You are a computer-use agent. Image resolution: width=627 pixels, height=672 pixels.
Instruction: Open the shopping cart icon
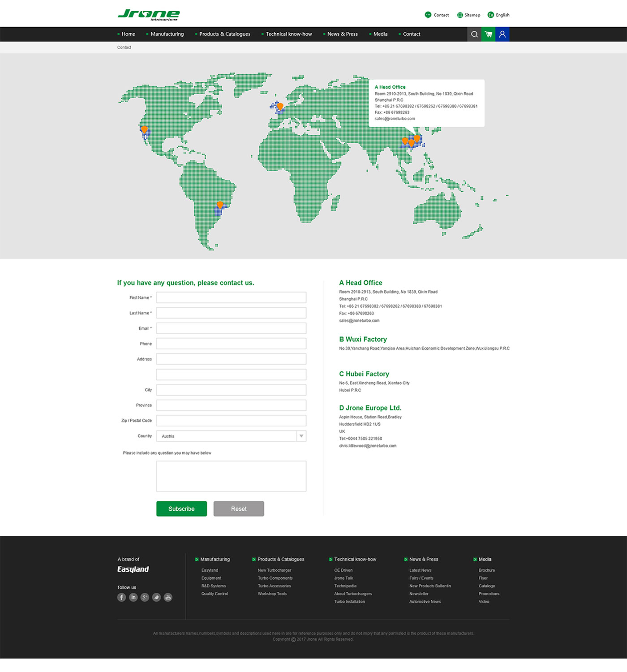(488, 34)
